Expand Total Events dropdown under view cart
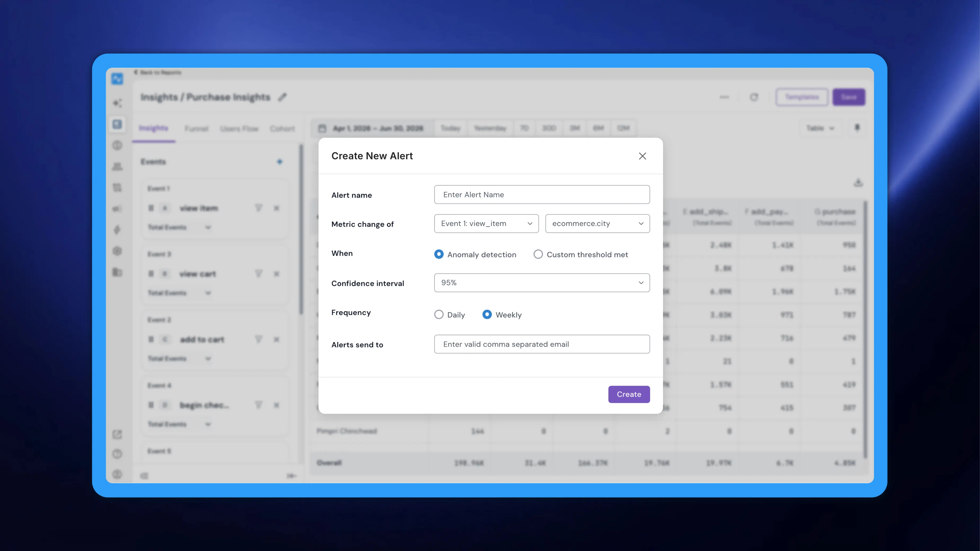The height and width of the screenshot is (551, 980). 179,293
